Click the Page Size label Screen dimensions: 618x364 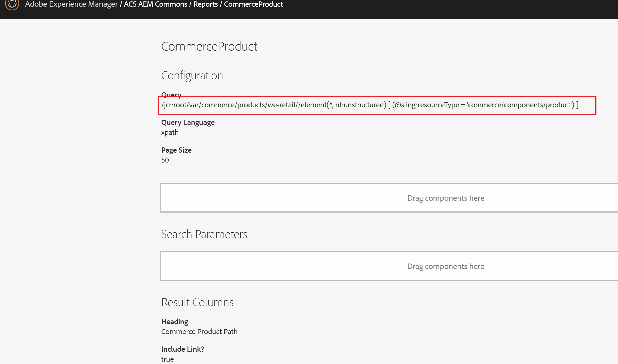176,150
